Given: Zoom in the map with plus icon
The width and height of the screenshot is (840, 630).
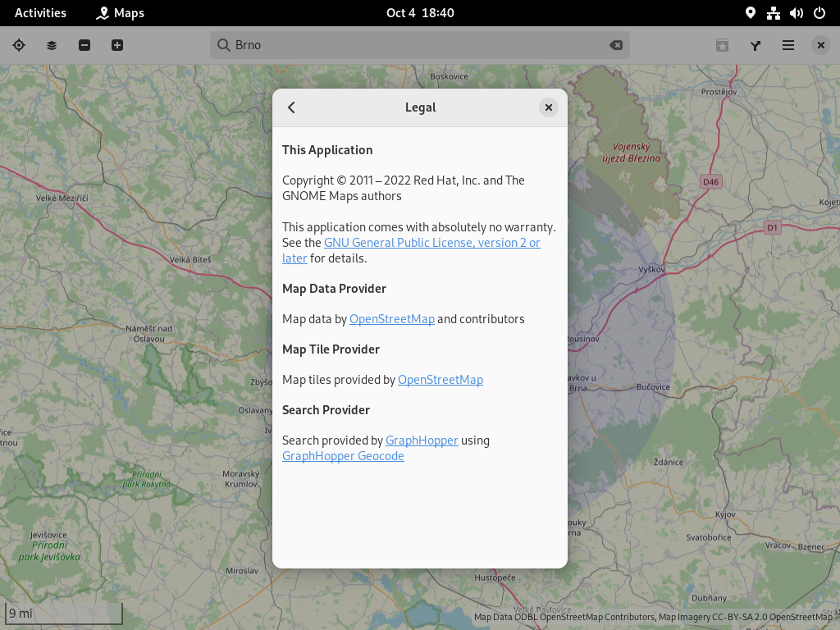Looking at the screenshot, I should (x=117, y=46).
